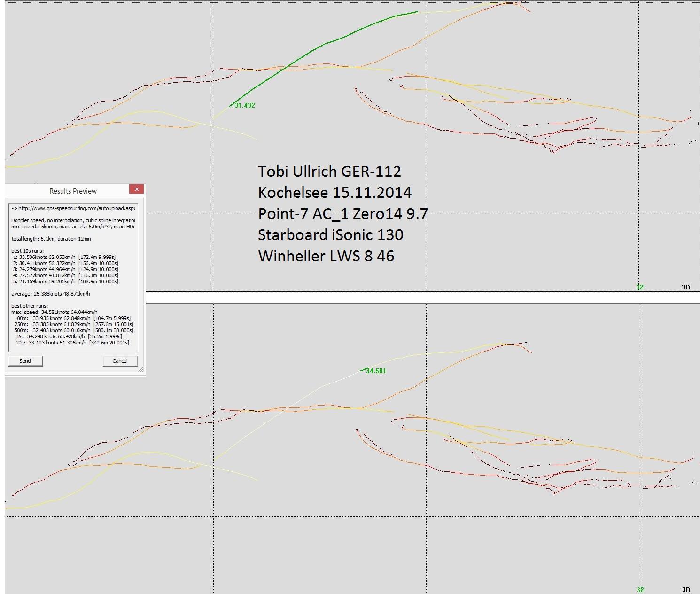This screenshot has height=594, width=700.
Task: Click the green 32 axis label in upper view
Action: point(640,287)
